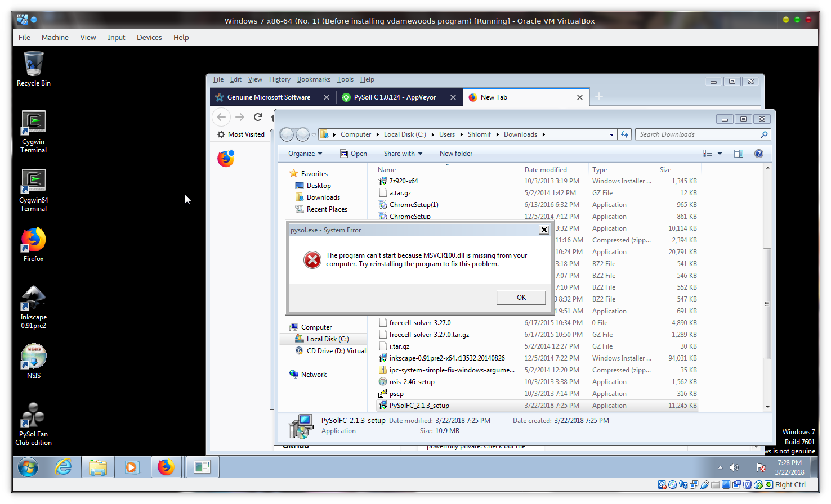This screenshot has width=831, height=504.
Task: Expand arrow after Downloads breadcrumb
Action: click(543, 134)
